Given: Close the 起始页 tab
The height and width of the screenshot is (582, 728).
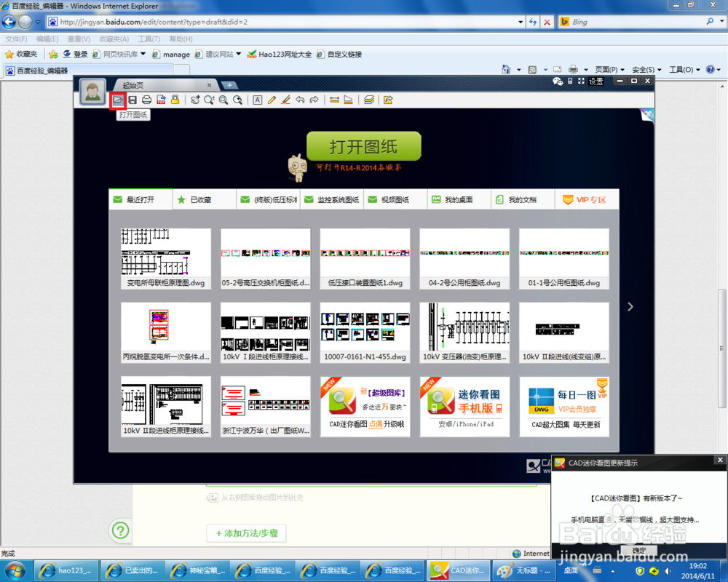Looking at the screenshot, I should click(x=209, y=85).
